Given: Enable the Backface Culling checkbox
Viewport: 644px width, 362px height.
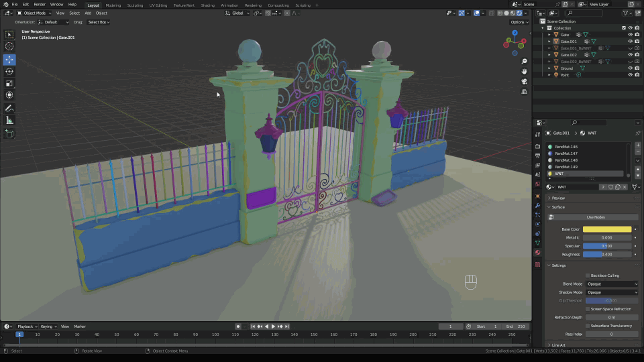Looking at the screenshot, I should tap(588, 276).
